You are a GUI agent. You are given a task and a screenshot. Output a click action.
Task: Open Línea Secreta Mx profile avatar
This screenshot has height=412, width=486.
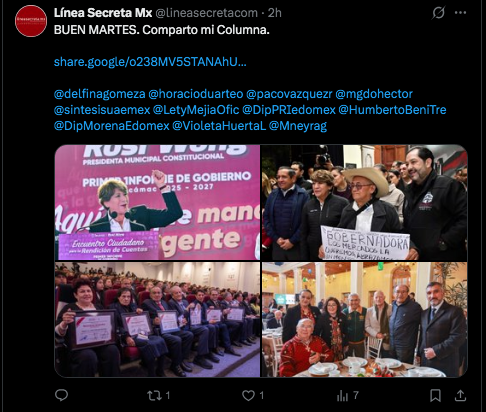(x=31, y=21)
